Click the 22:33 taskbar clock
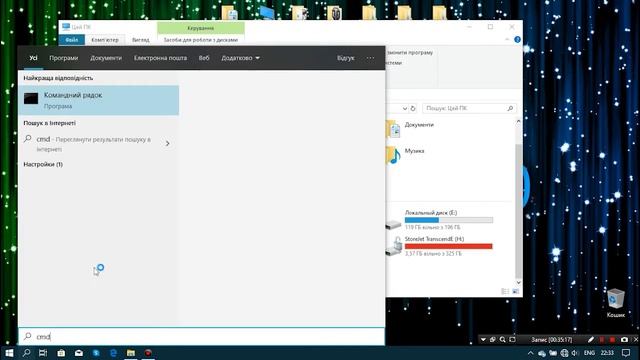 (607, 353)
